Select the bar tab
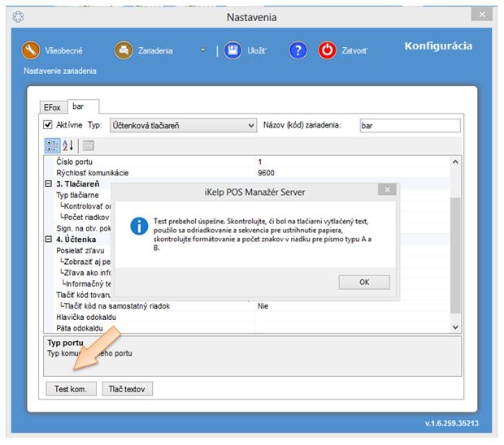The height and width of the screenshot is (445, 504). coord(79,106)
